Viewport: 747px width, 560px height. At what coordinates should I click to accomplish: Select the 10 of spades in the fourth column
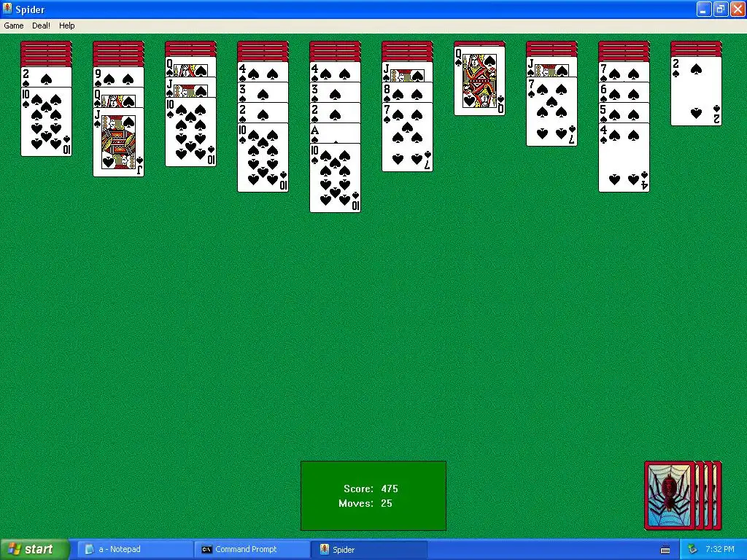pyautogui.click(x=263, y=157)
